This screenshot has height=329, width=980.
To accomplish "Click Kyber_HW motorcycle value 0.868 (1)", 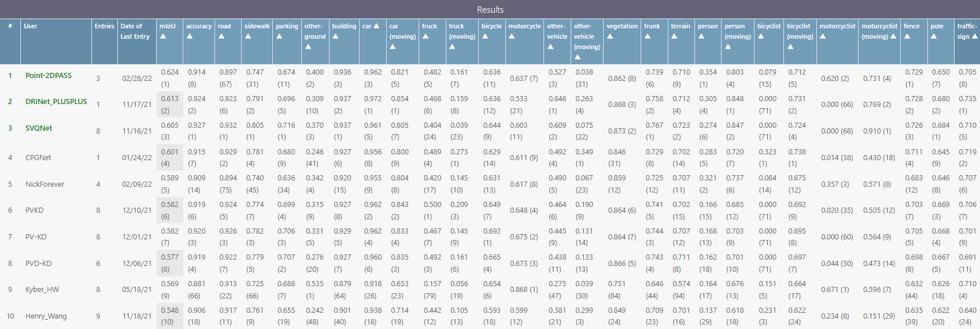I will pyautogui.click(x=524, y=290).
